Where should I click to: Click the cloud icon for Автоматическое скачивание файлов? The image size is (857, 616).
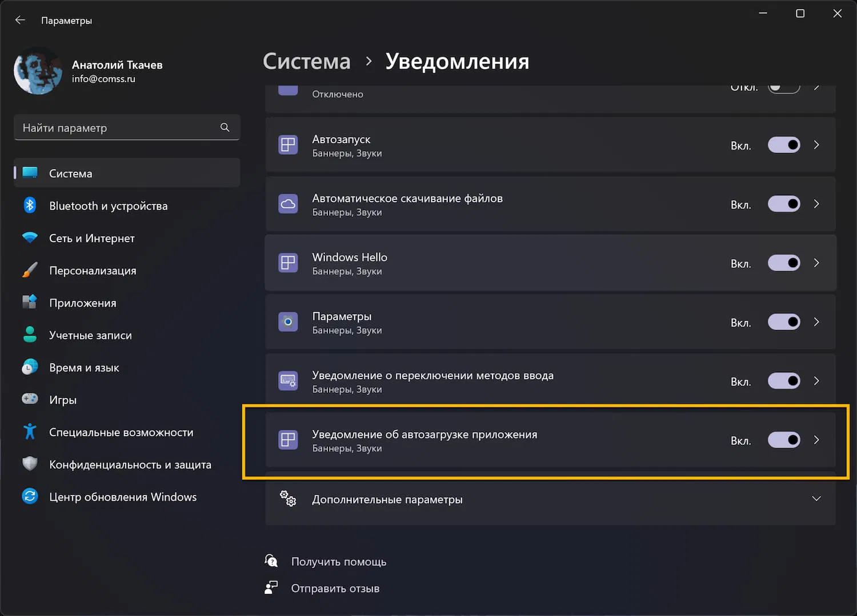(x=288, y=204)
